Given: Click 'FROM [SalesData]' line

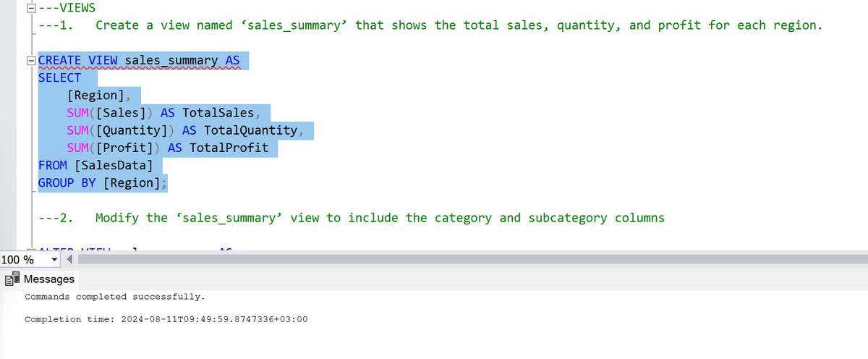Looking at the screenshot, I should pos(95,165).
